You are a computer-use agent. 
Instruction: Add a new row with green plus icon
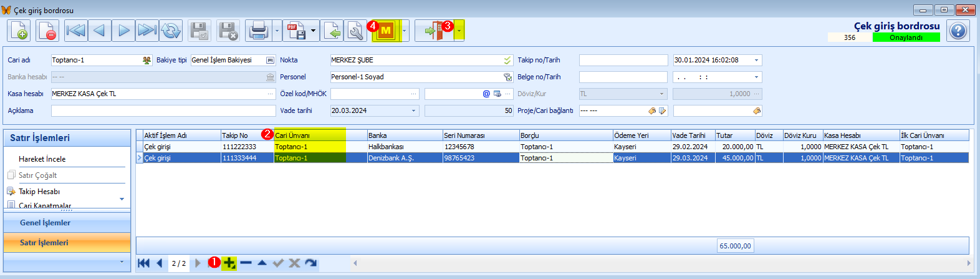(229, 263)
